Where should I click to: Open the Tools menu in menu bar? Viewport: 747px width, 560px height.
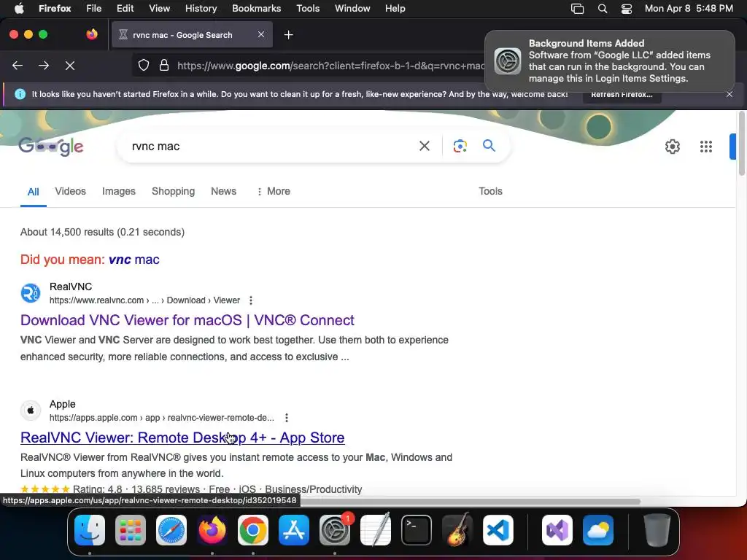click(x=308, y=9)
